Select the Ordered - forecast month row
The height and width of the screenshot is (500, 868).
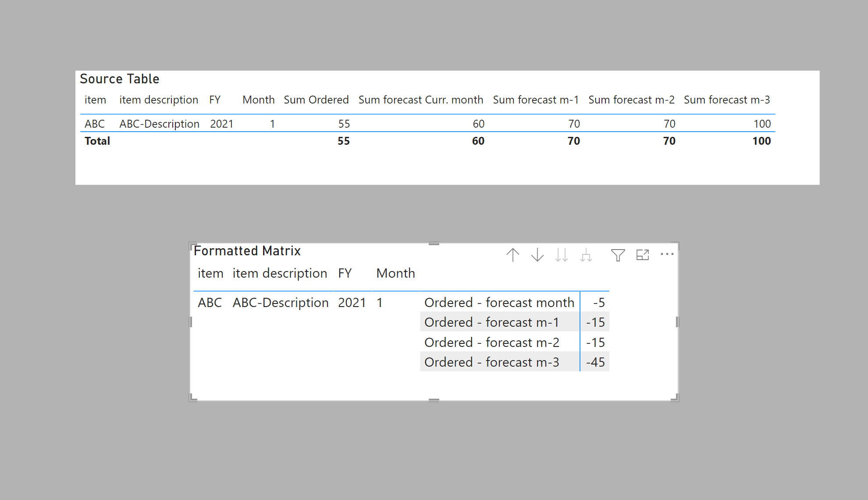coord(499,303)
